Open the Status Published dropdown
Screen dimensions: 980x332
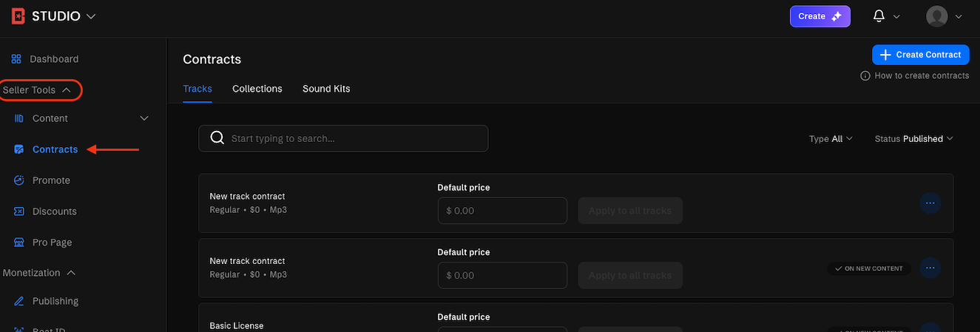[913, 139]
